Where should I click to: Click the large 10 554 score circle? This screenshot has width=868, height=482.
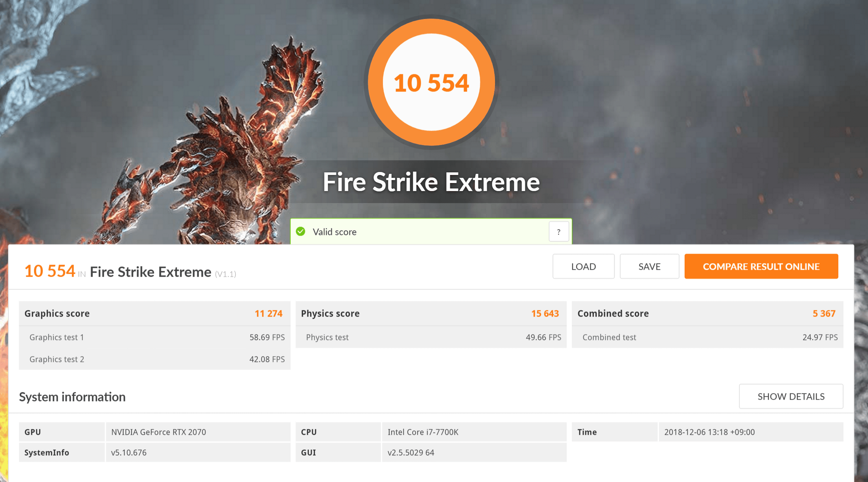point(431,82)
